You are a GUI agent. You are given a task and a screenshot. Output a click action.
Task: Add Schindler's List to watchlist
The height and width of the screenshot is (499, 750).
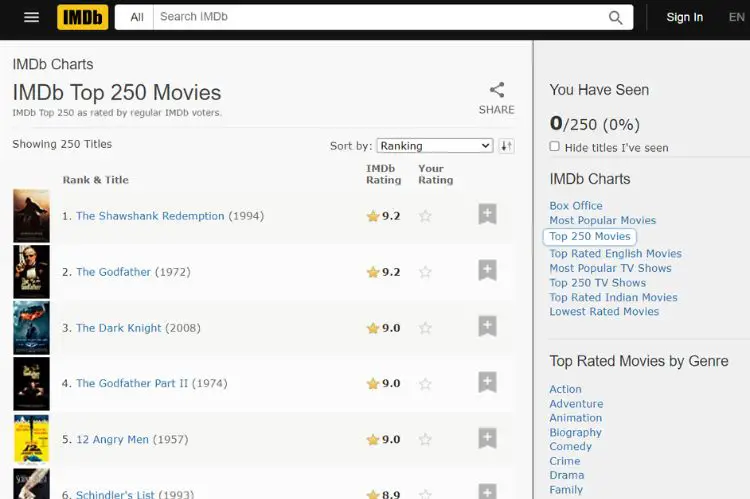pos(487,491)
